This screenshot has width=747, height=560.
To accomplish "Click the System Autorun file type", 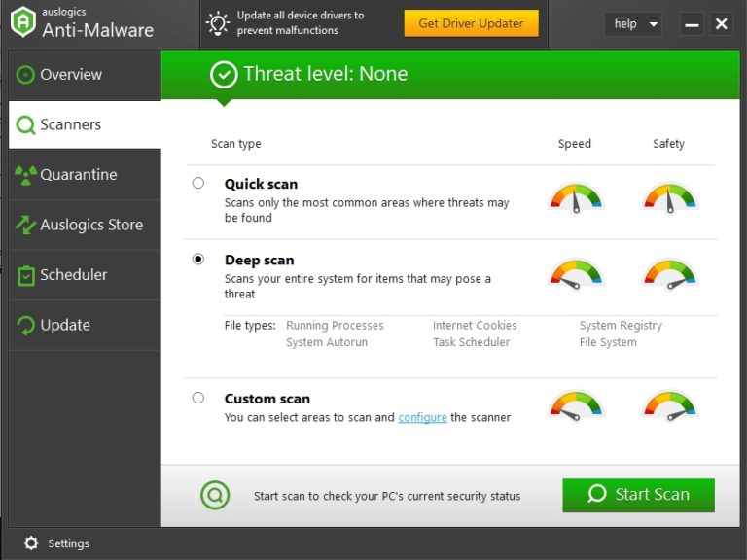I will pyautogui.click(x=327, y=342).
